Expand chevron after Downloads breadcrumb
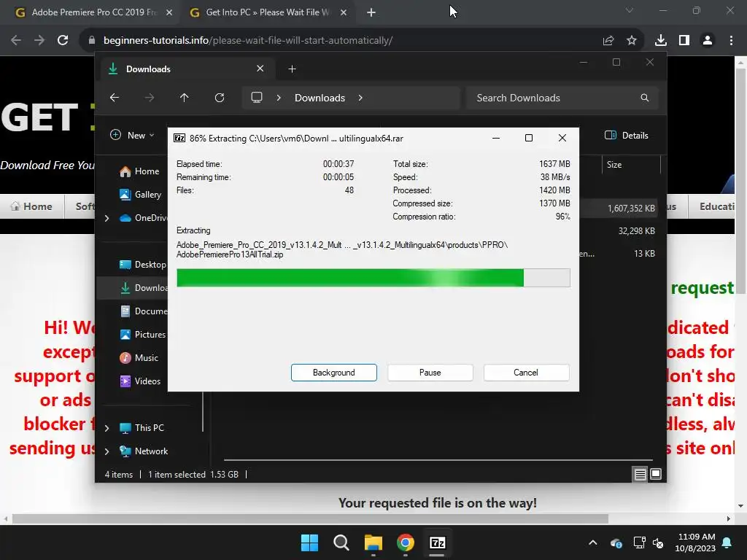 tap(360, 98)
